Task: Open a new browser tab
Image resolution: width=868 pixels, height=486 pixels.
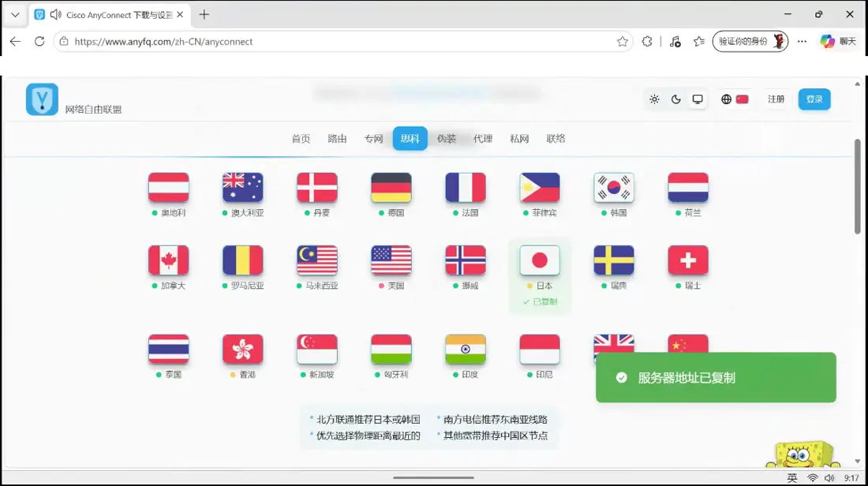Action: 204,15
